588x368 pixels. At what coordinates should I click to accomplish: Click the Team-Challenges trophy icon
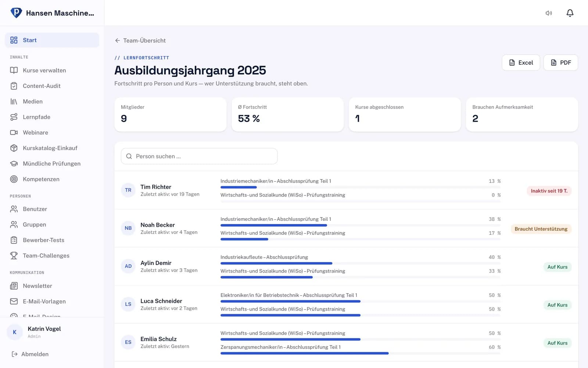click(14, 255)
